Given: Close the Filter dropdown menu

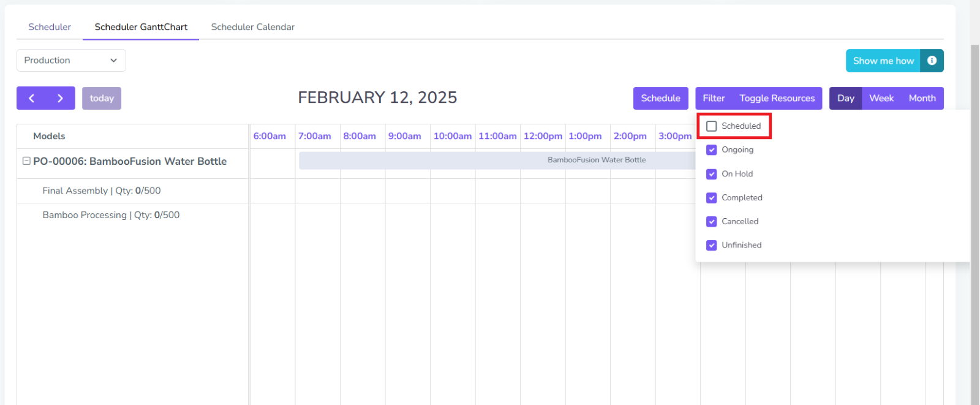Looking at the screenshot, I should (x=714, y=98).
